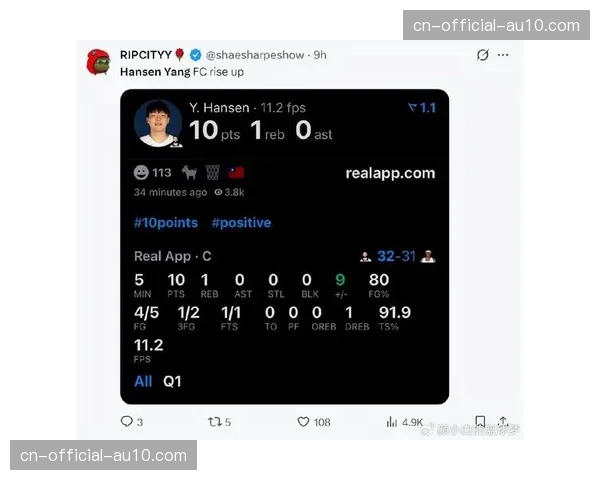Open the @shaesharpeshow handle link
The height and width of the screenshot is (480, 600).
click(255, 55)
